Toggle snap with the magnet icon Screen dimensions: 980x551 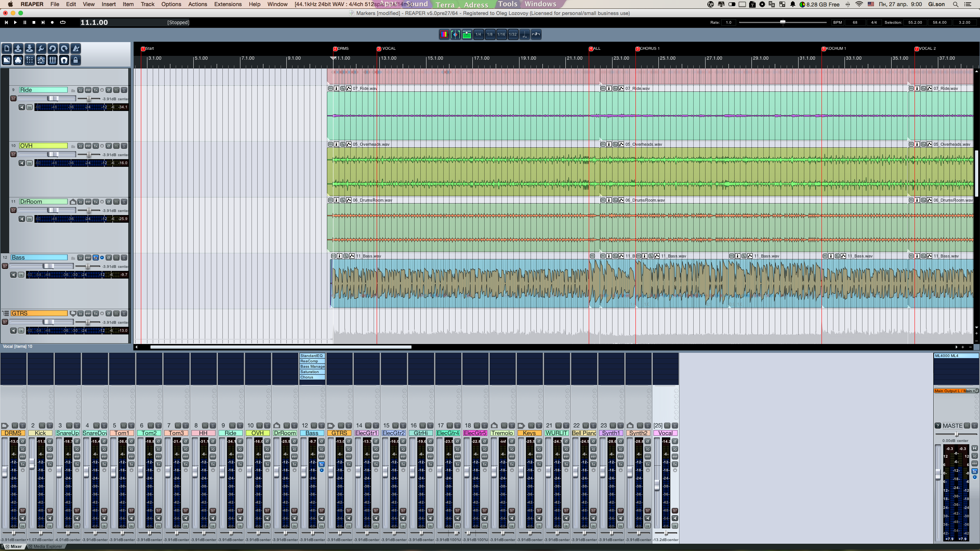pos(64,60)
